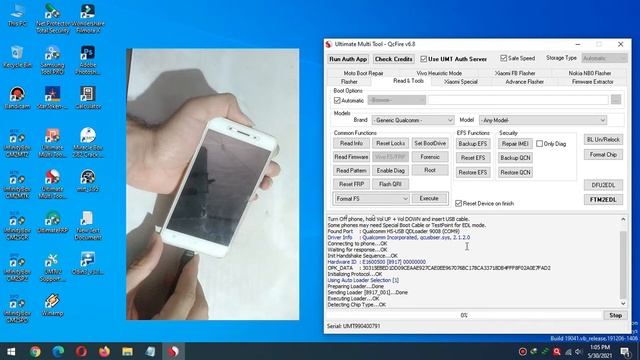Screen dimensions: 640x360
Task: Launch Bandicam from the desktop
Action: pos(17,98)
